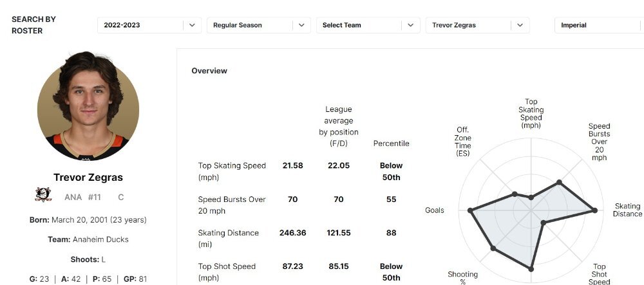644x285 pixels.
Task: Click the Trevor Zegras name heading
Action: click(88, 178)
